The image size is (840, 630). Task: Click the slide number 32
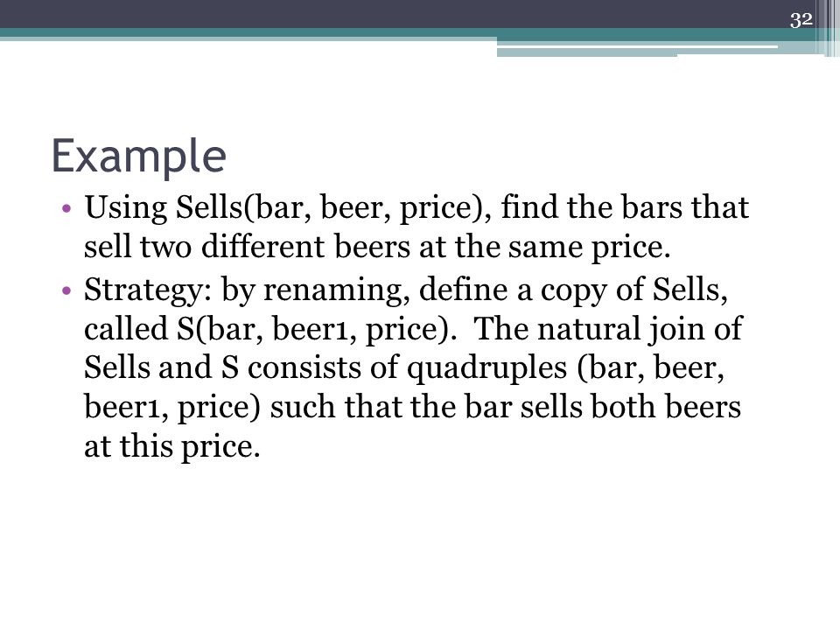[801, 20]
